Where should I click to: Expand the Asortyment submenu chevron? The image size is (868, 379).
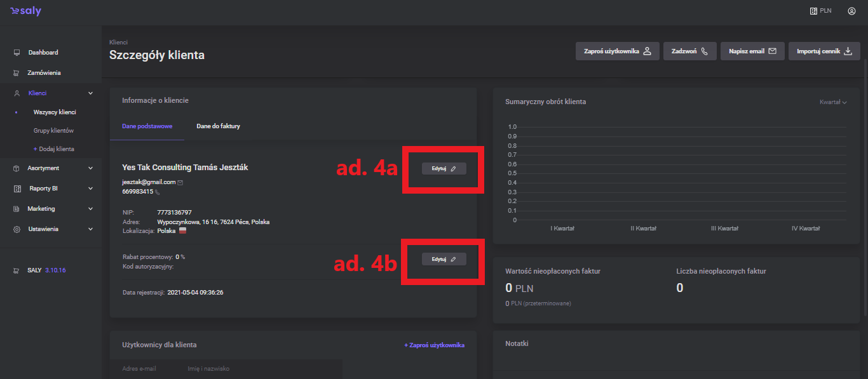click(x=90, y=168)
